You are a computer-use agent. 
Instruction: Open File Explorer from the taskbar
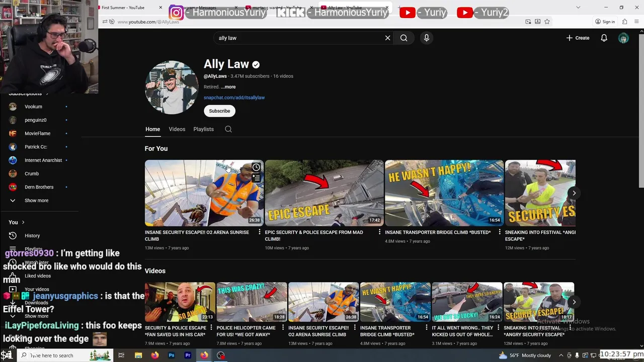point(138,355)
